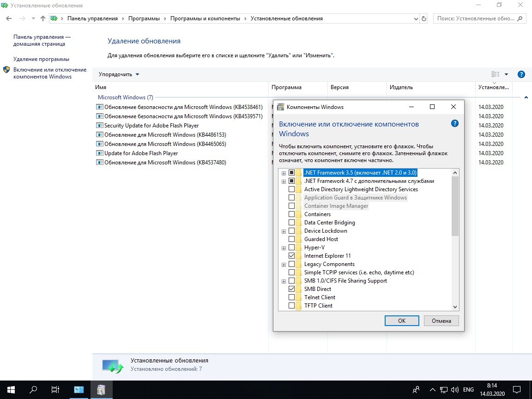Open help in the Installed Updates toolbar

[x=521, y=74]
